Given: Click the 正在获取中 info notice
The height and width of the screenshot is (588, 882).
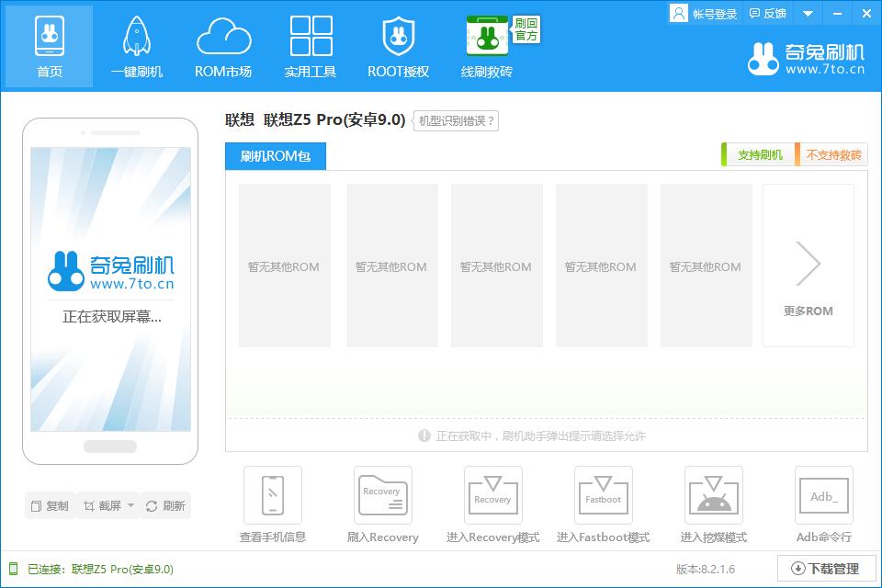Looking at the screenshot, I should [x=532, y=435].
